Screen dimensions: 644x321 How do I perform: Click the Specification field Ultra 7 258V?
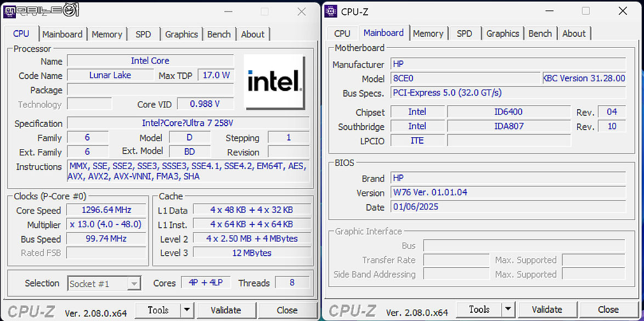point(188,123)
